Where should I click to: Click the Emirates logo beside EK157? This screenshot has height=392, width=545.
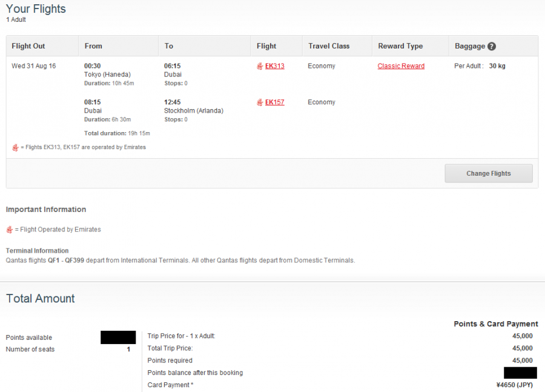click(x=260, y=102)
